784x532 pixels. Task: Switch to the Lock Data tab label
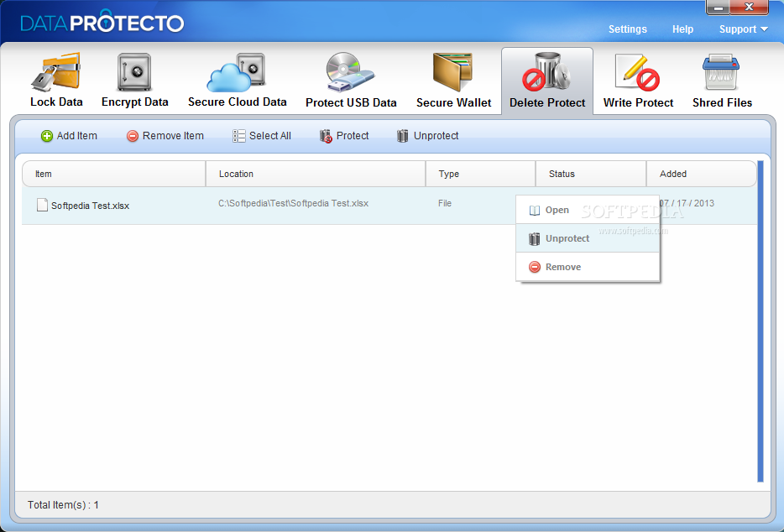tap(56, 102)
